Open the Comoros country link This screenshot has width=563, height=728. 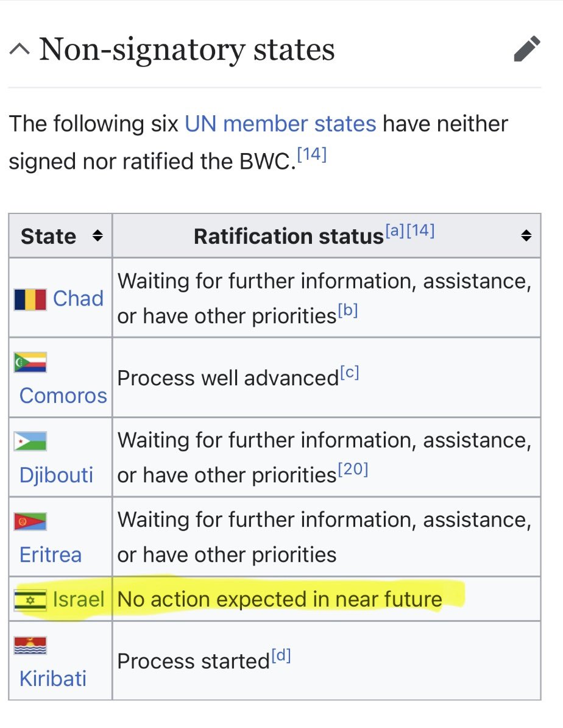[63, 396]
